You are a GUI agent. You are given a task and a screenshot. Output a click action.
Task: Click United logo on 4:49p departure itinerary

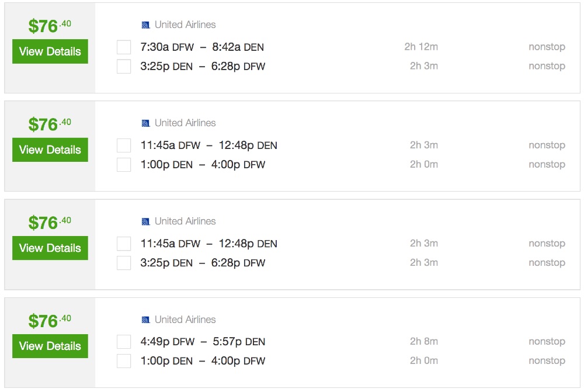tap(146, 320)
